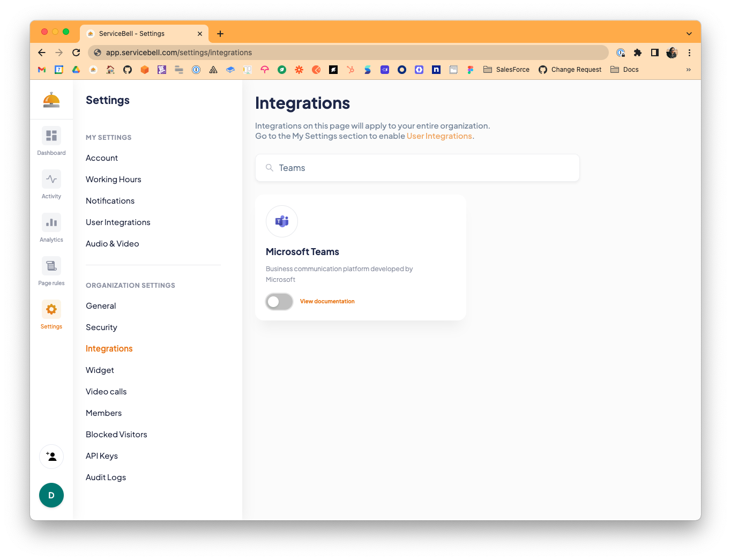Open the Figma bookmark icon
The image size is (731, 560).
(471, 70)
